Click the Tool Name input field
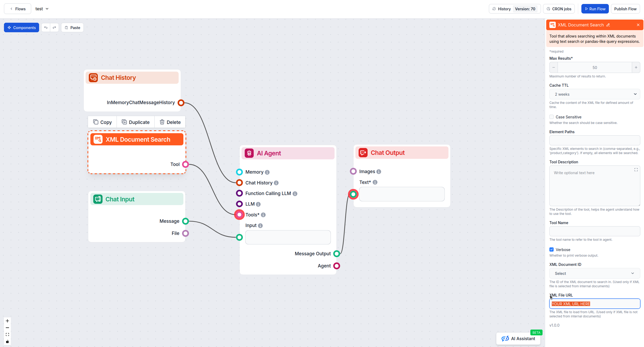Screen dimensions: 644x347 pyautogui.click(x=594, y=231)
